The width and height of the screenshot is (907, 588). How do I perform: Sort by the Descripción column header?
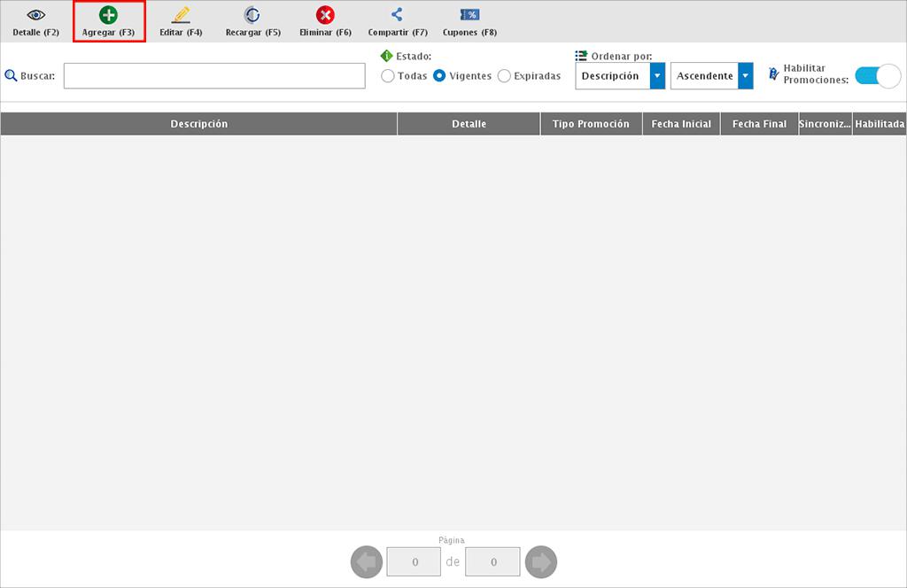point(198,124)
